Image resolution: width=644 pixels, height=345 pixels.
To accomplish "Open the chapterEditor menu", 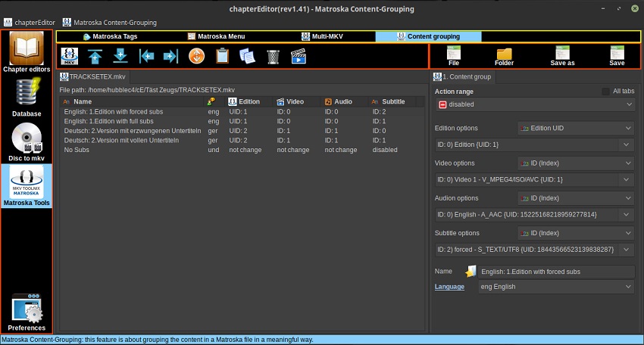I will tap(30, 23).
